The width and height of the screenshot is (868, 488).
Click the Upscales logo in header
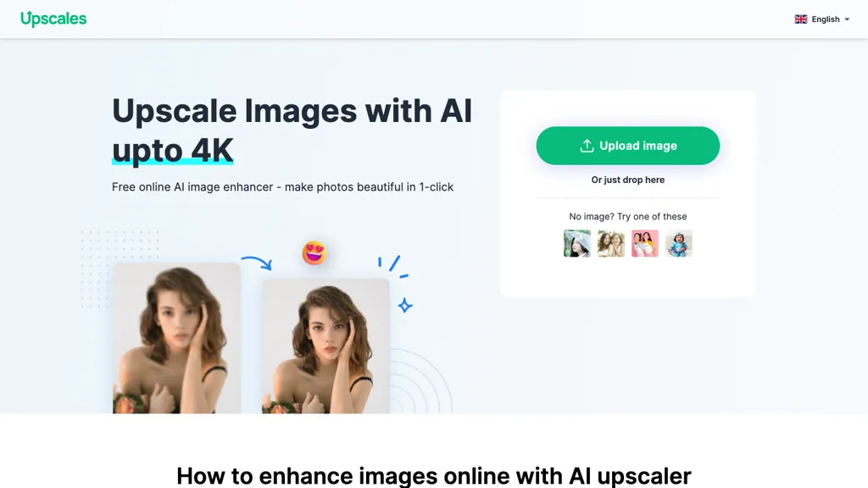tap(53, 19)
